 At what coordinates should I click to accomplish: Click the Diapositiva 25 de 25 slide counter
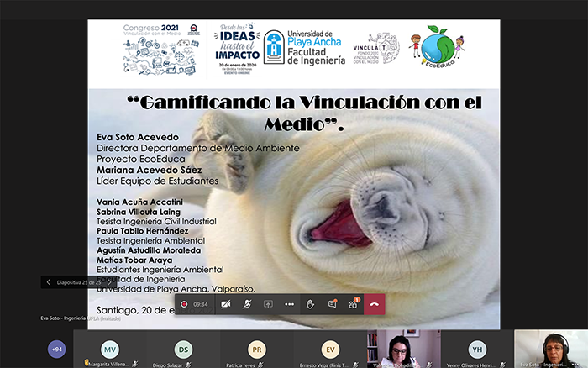click(79, 282)
